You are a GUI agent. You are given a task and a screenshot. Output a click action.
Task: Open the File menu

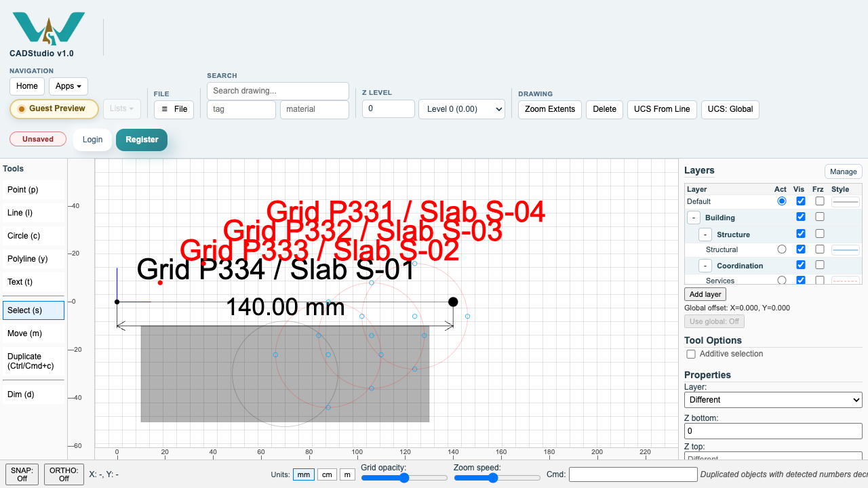point(174,109)
